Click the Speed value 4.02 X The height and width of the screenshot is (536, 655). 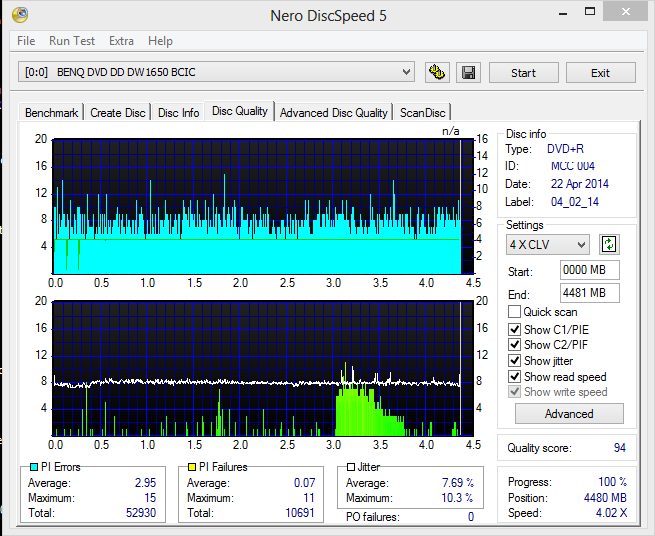tap(611, 513)
